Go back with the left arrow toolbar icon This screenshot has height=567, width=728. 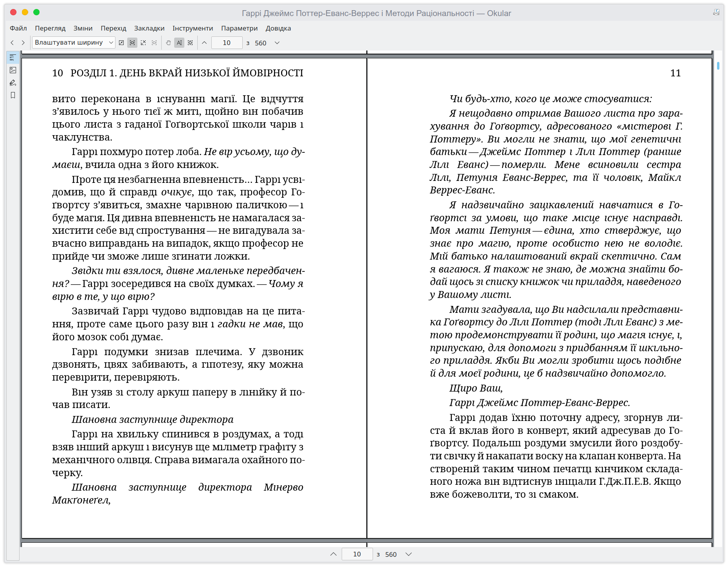[12, 43]
